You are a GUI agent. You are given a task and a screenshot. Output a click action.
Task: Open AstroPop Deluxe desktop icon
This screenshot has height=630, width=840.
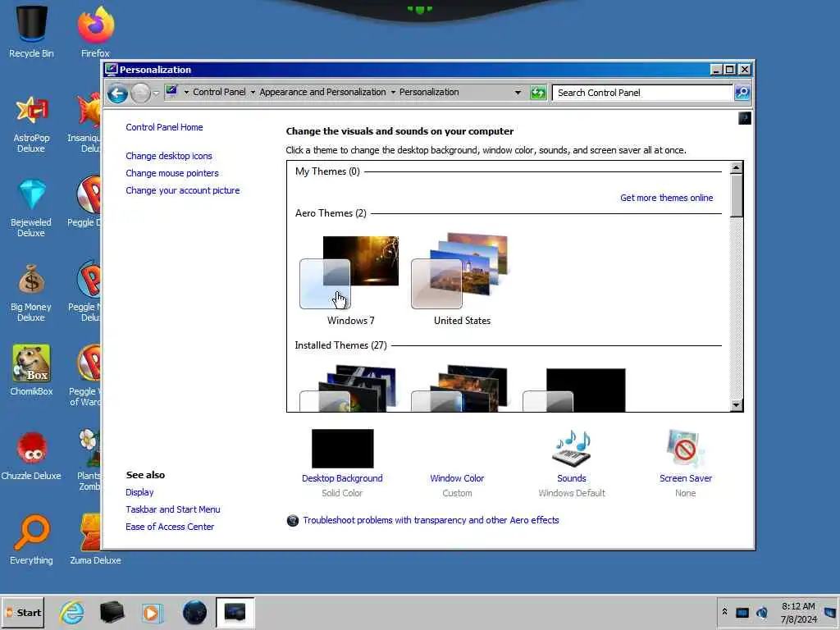(31, 123)
